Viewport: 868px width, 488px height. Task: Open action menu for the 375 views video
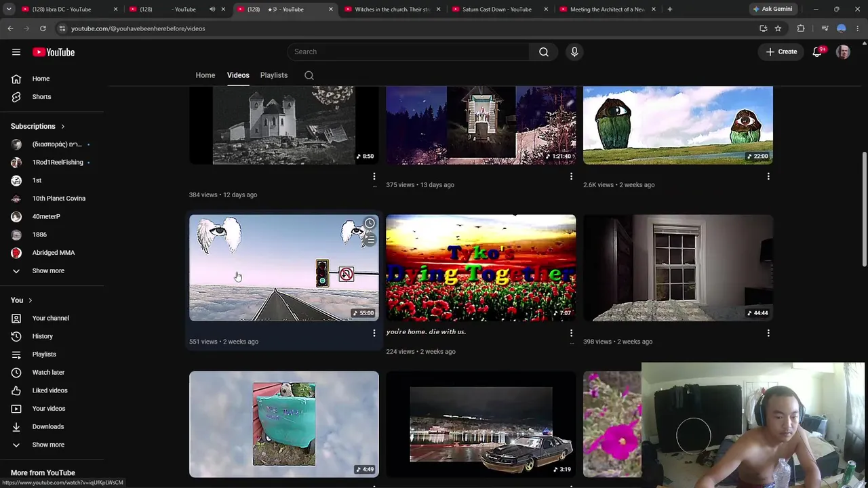pos(571,176)
